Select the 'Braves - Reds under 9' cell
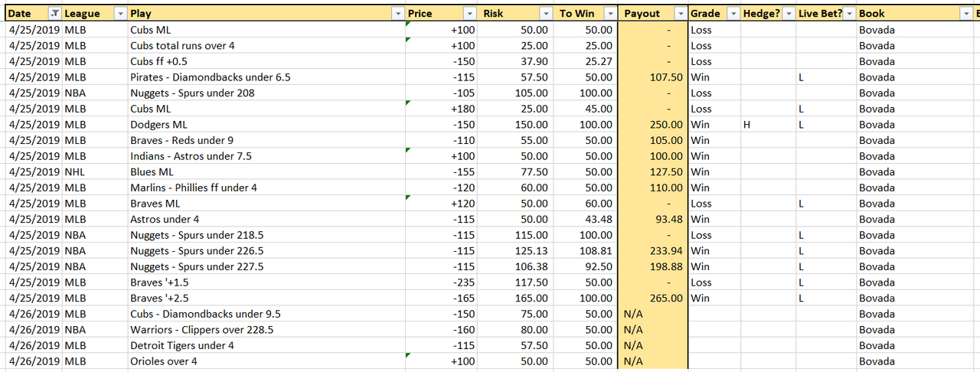The width and height of the screenshot is (980, 372). click(x=266, y=141)
